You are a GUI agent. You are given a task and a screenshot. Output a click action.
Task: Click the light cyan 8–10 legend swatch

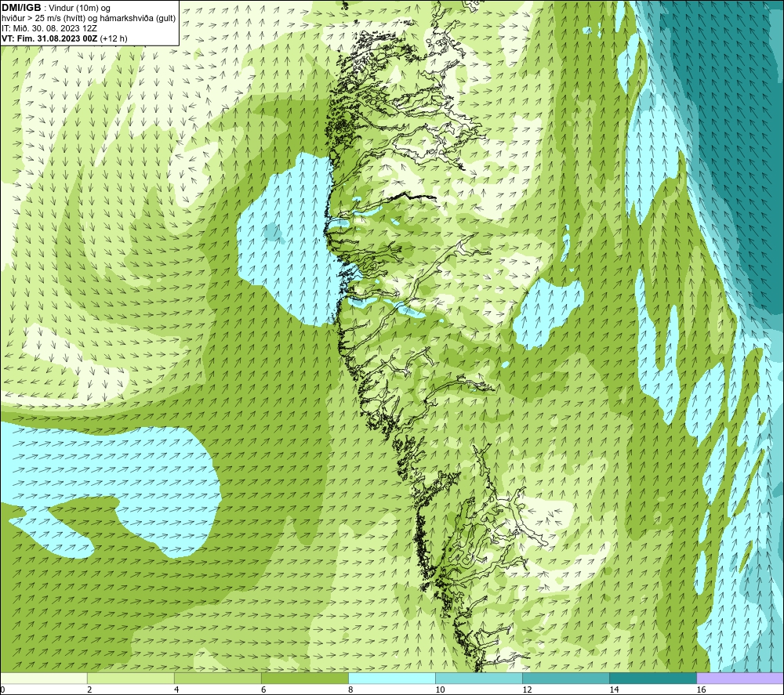click(392, 678)
